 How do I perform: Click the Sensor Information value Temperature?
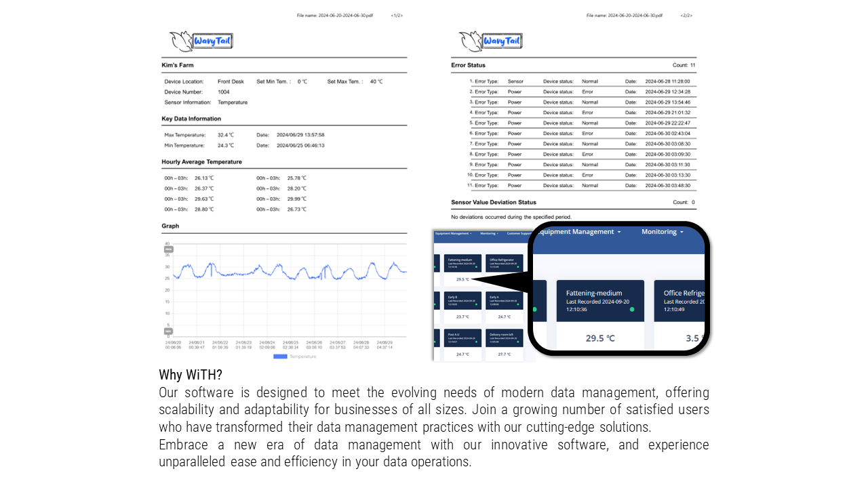(233, 102)
